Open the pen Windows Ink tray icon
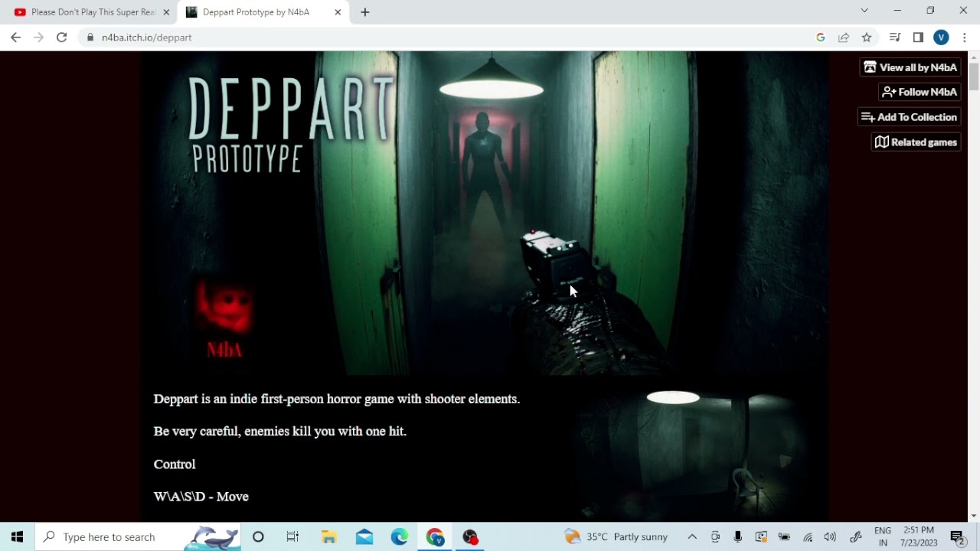The image size is (980, 551). pos(856,536)
